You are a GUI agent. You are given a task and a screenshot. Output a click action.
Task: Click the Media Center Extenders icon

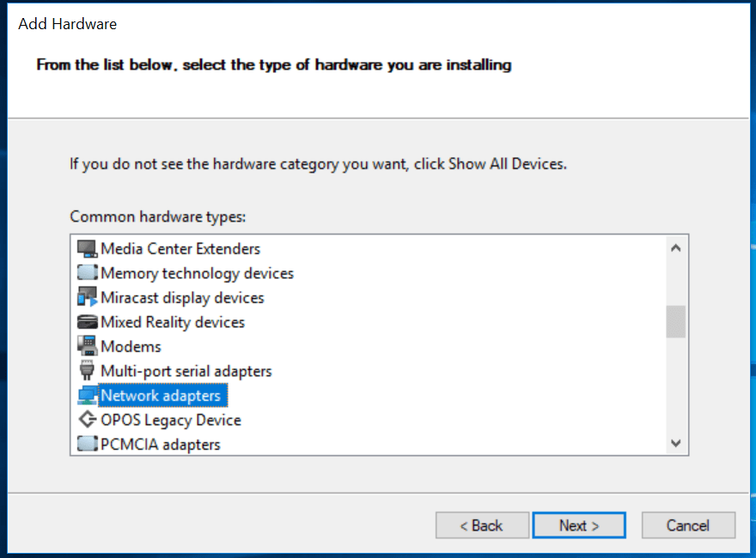click(86, 248)
